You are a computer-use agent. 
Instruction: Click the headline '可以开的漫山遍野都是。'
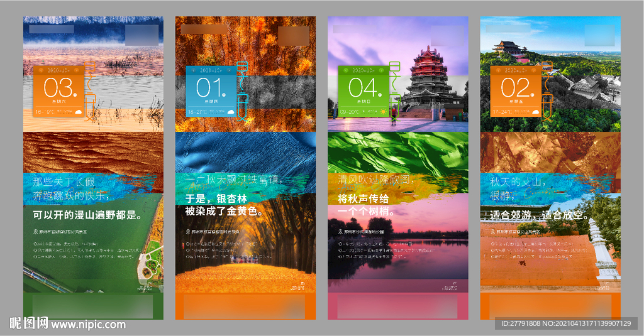coord(87,215)
